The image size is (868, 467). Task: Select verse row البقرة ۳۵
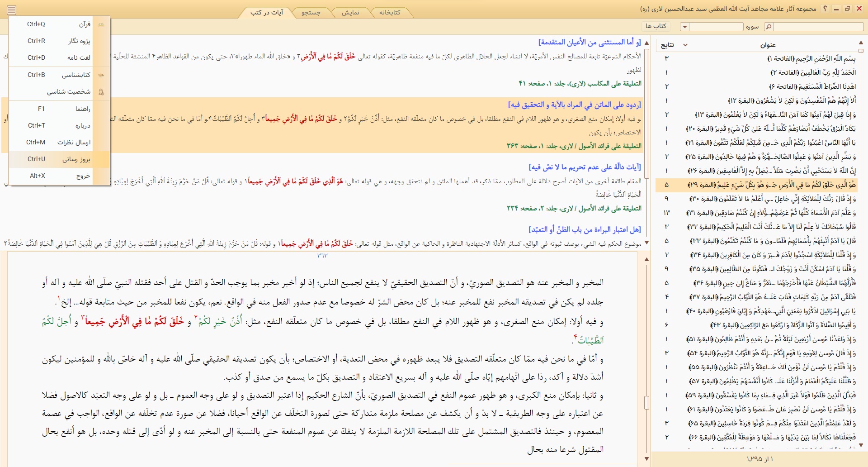tap(756, 269)
